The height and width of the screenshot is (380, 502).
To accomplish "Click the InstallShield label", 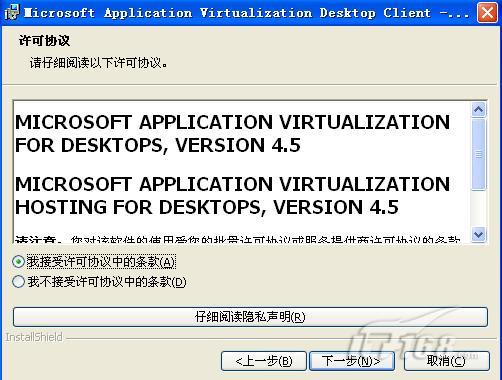I will pyautogui.click(x=33, y=337).
